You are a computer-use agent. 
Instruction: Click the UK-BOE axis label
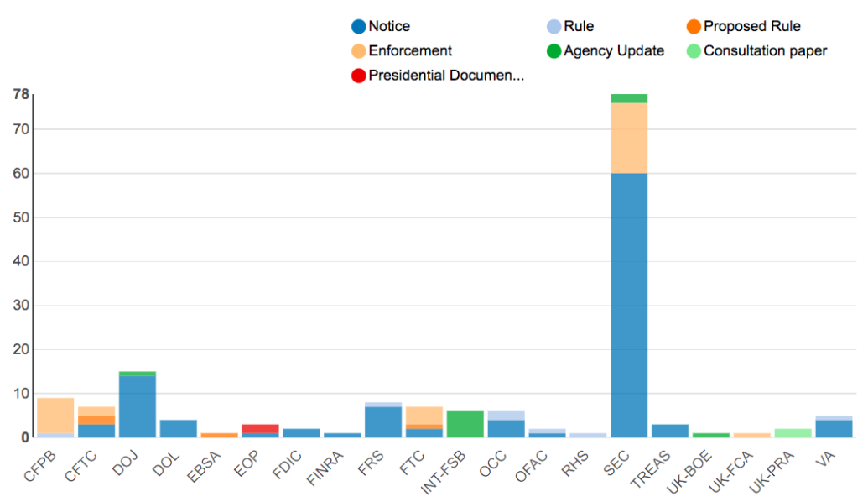689,472
